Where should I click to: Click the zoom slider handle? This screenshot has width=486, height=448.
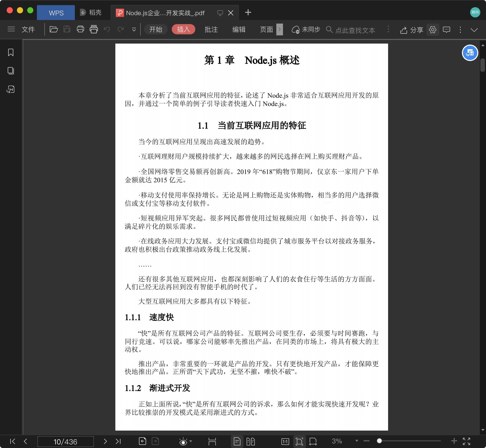pyautogui.click(x=379, y=441)
